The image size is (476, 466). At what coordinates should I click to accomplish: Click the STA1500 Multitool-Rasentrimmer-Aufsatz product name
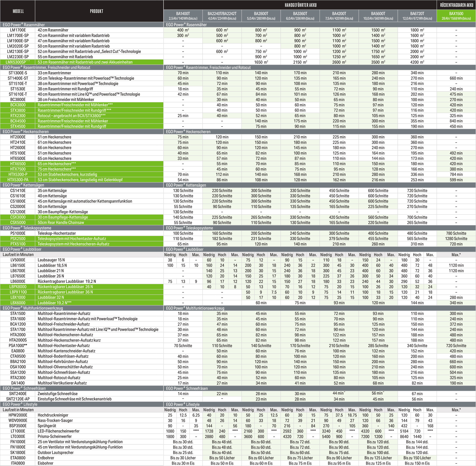64,314
